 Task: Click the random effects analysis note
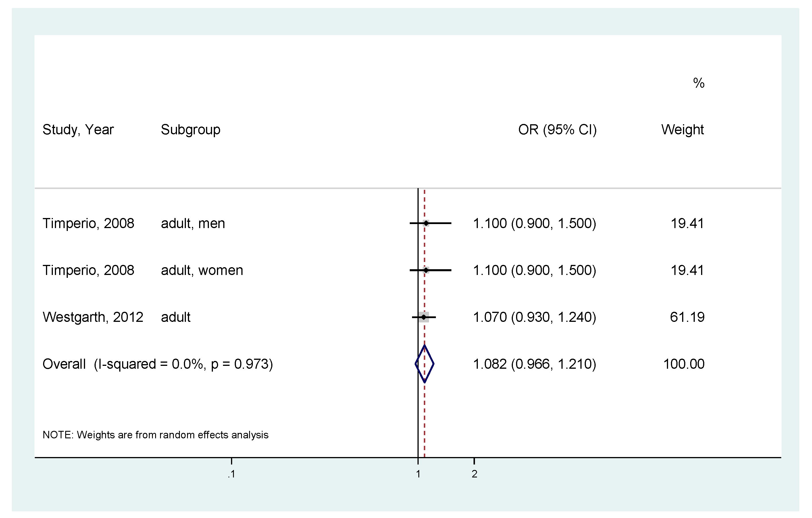(155, 435)
